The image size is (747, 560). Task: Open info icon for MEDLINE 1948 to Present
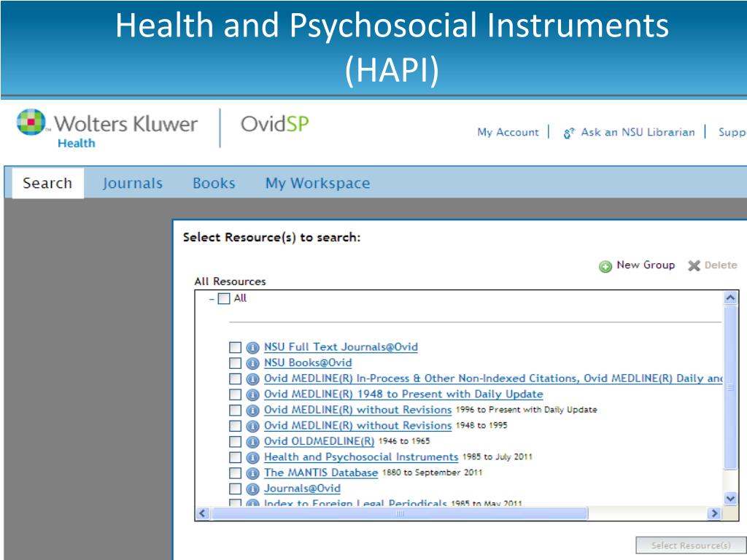tap(252, 394)
